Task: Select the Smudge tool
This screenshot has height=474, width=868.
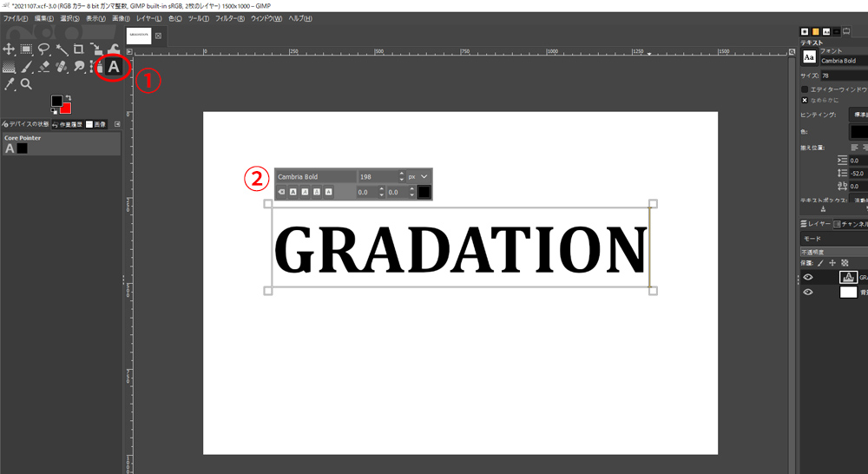Action: [x=79, y=67]
